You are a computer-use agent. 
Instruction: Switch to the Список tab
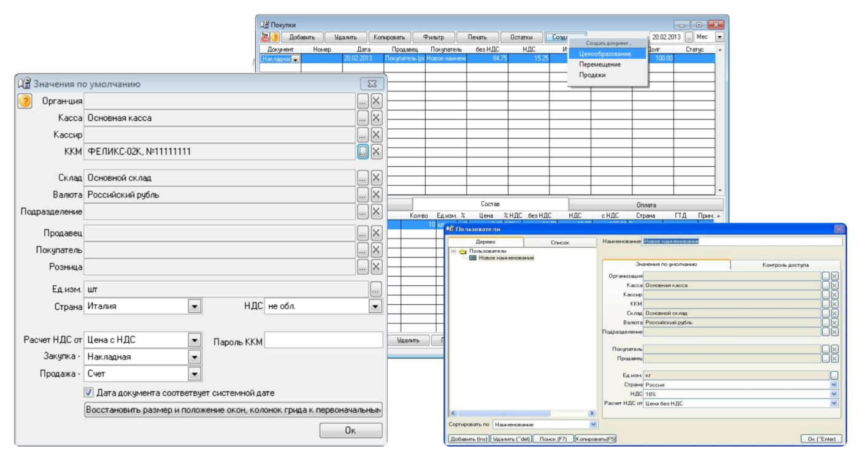[x=559, y=242]
